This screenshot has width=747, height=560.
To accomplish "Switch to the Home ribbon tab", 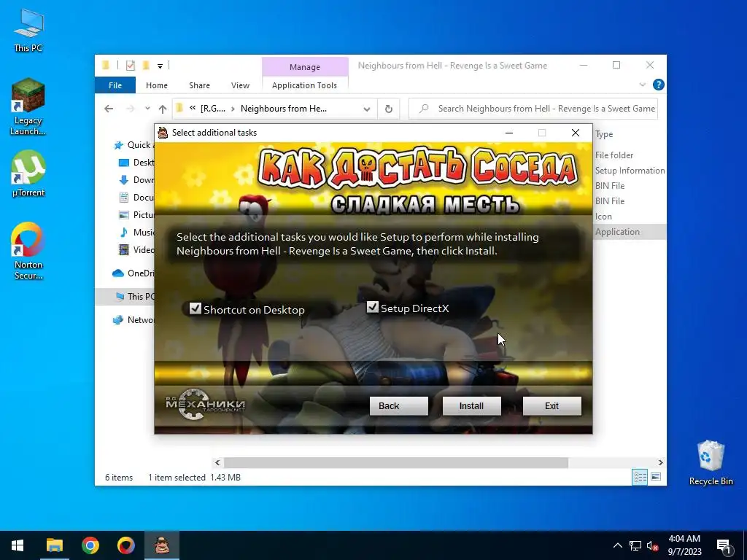I will [x=157, y=85].
